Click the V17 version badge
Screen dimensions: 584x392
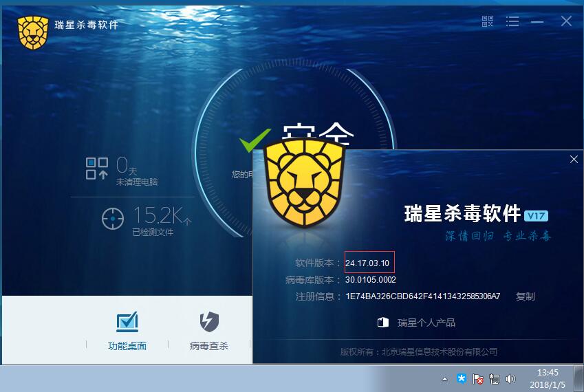click(536, 216)
